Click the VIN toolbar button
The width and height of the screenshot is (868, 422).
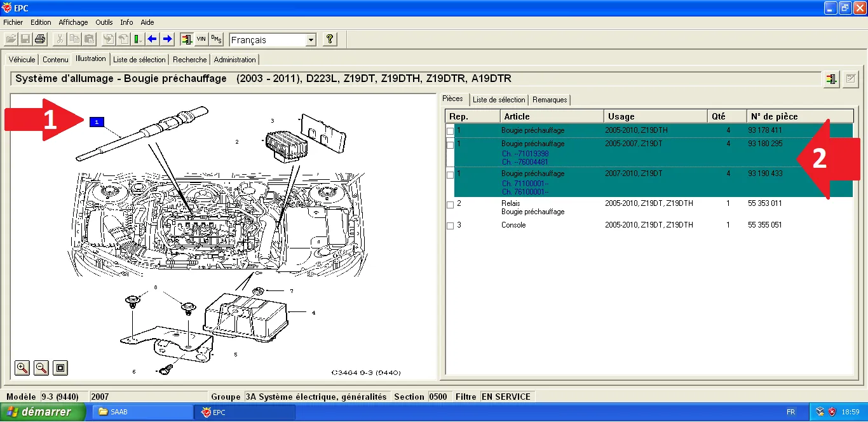coord(201,39)
